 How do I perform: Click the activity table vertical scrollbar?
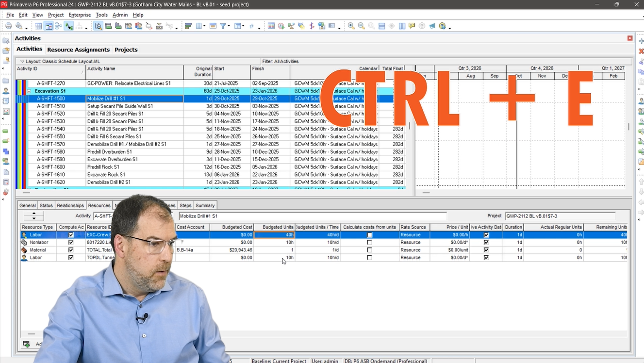(410, 126)
